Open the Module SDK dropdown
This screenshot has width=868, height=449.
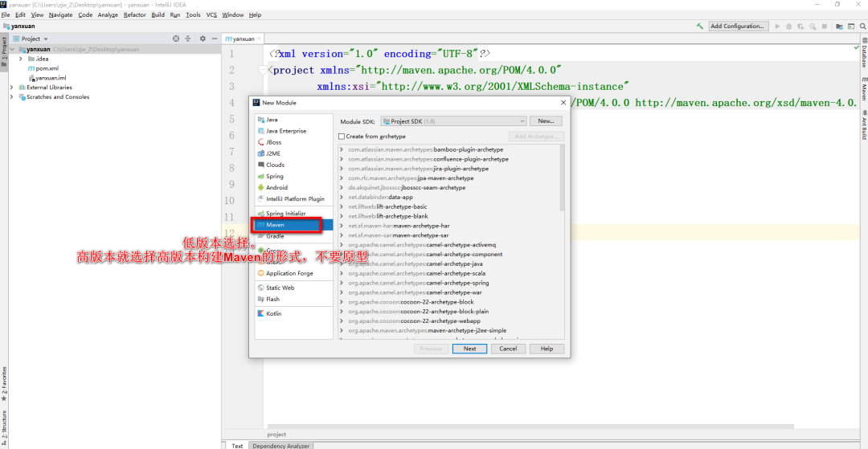point(454,121)
